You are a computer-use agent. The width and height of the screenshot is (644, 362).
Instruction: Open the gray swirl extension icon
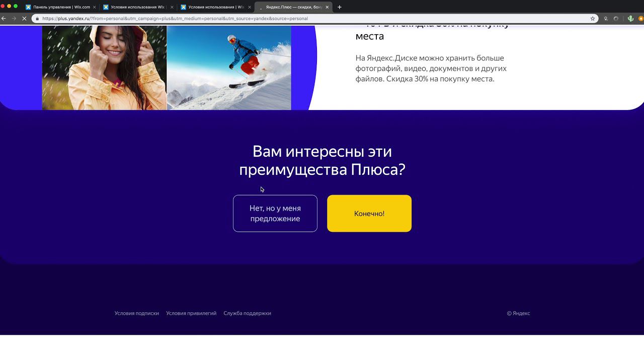[x=616, y=19]
